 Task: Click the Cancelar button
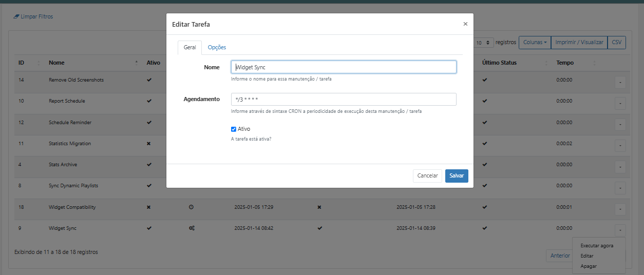(427, 175)
